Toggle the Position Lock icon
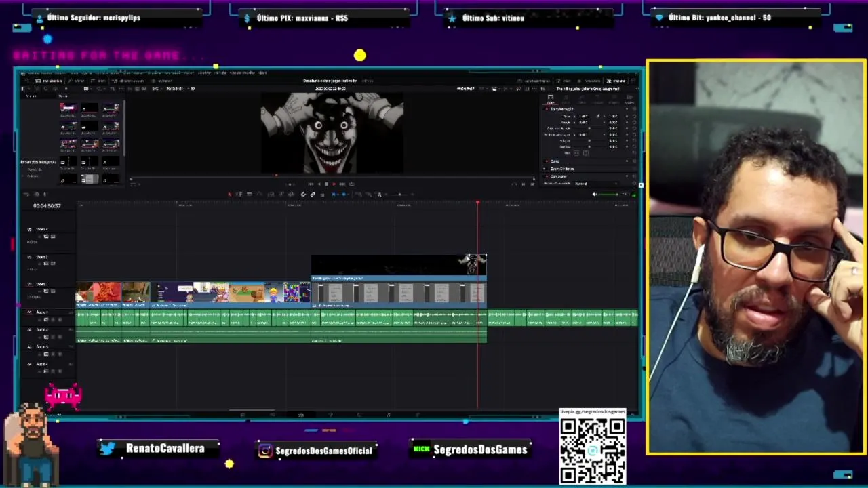 [322, 195]
